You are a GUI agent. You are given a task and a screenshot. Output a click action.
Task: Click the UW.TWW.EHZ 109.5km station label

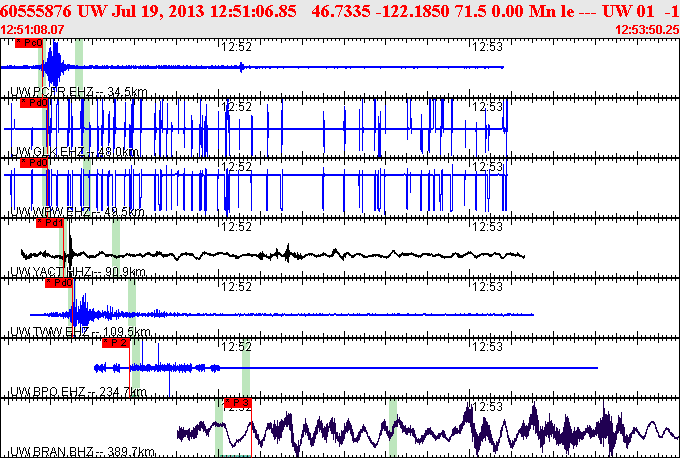tap(79, 332)
